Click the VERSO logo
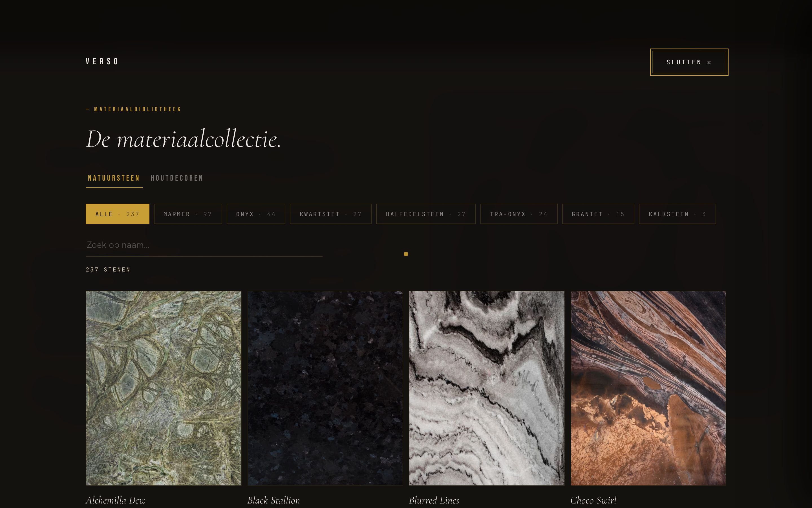812x508 pixels. 102,62
